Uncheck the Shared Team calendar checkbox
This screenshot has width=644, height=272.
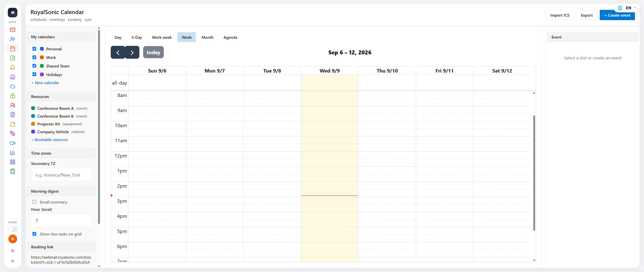pyautogui.click(x=34, y=66)
